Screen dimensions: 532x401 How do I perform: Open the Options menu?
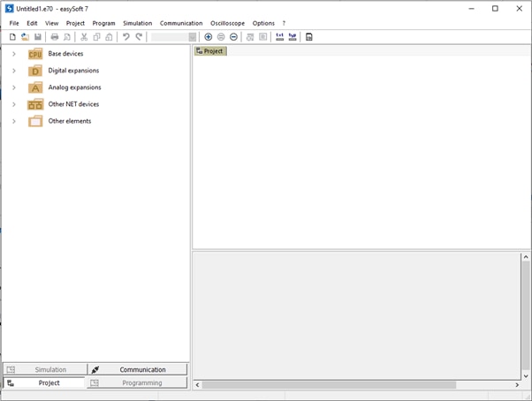(263, 23)
